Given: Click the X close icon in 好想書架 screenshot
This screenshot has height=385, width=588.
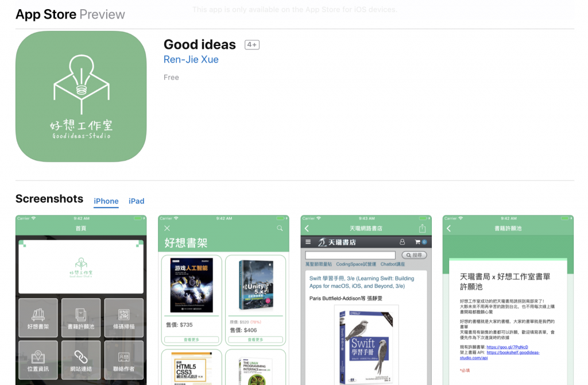Looking at the screenshot, I should 167,228.
